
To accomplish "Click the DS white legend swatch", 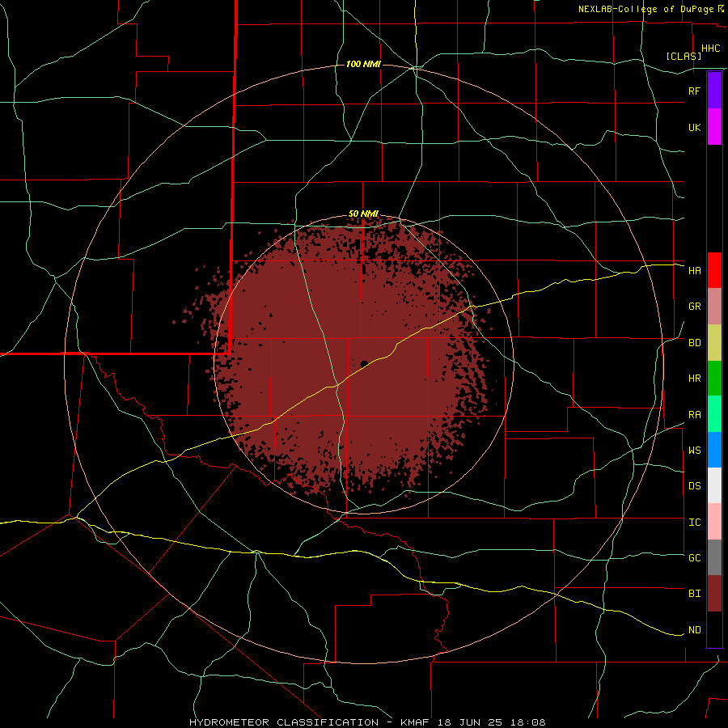I will [x=714, y=485].
